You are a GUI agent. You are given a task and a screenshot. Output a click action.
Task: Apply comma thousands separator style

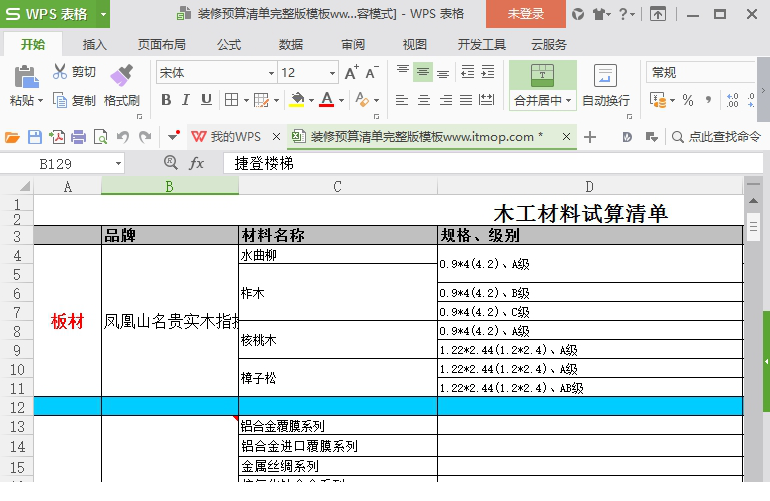point(708,100)
